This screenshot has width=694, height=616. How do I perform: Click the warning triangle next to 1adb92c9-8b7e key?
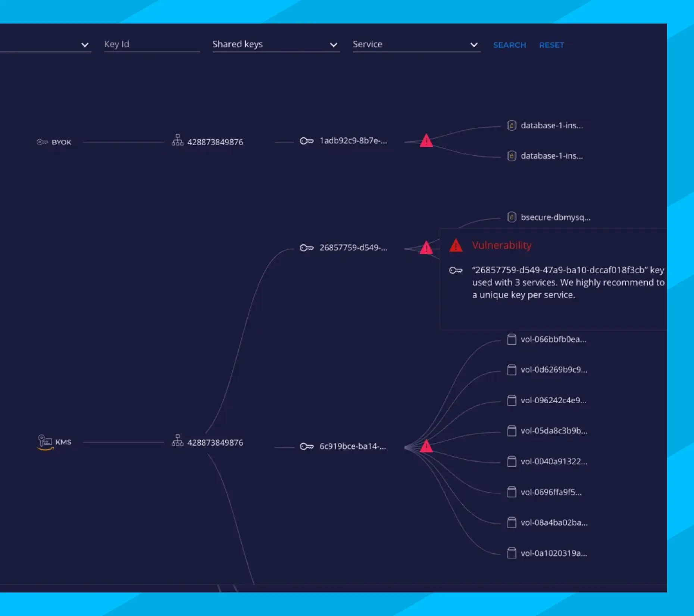[426, 141]
